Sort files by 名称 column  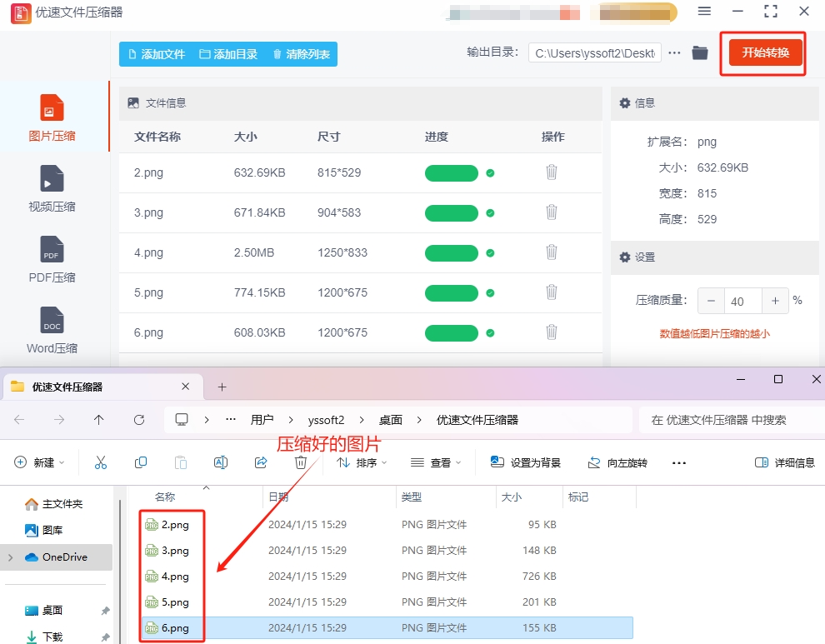point(165,497)
